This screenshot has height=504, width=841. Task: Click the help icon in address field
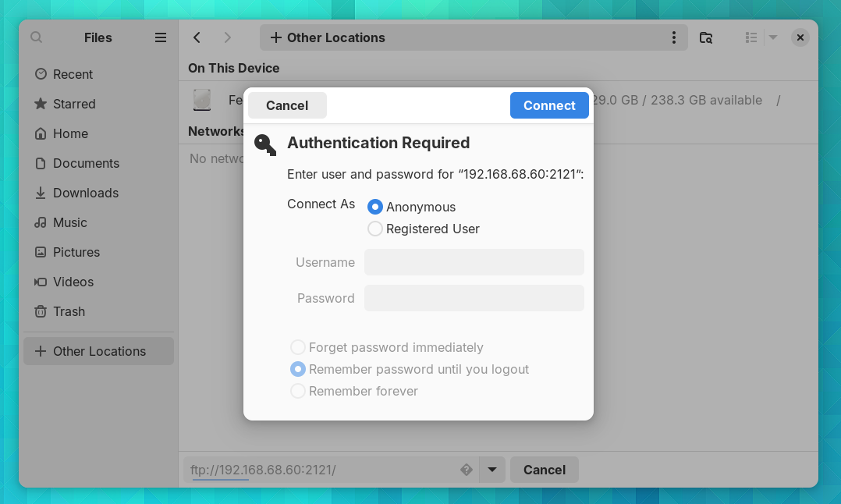point(466,470)
